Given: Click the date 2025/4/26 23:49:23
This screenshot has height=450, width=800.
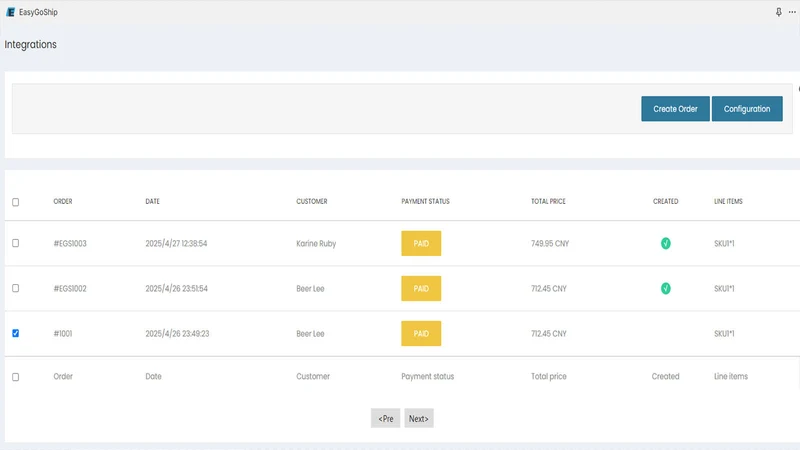Looking at the screenshot, I should pos(177,334).
